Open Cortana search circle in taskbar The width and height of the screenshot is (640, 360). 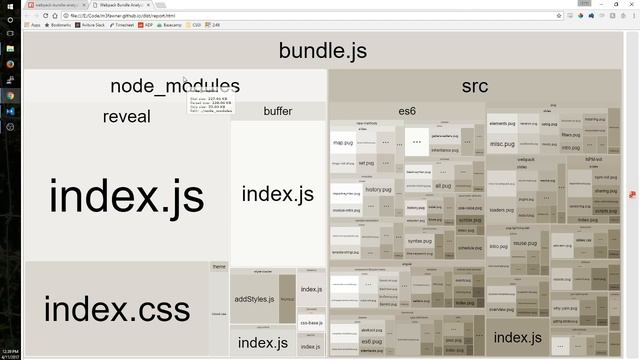point(10,20)
